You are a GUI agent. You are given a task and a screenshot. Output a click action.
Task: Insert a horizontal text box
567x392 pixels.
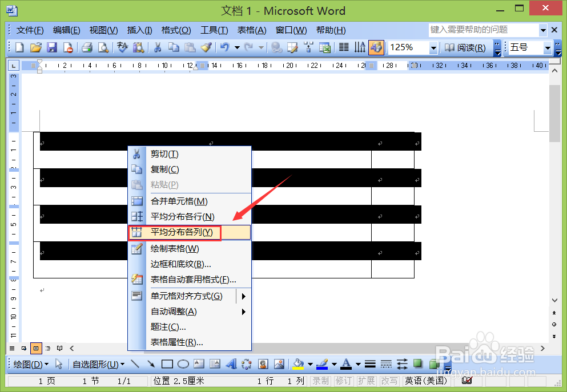199,364
